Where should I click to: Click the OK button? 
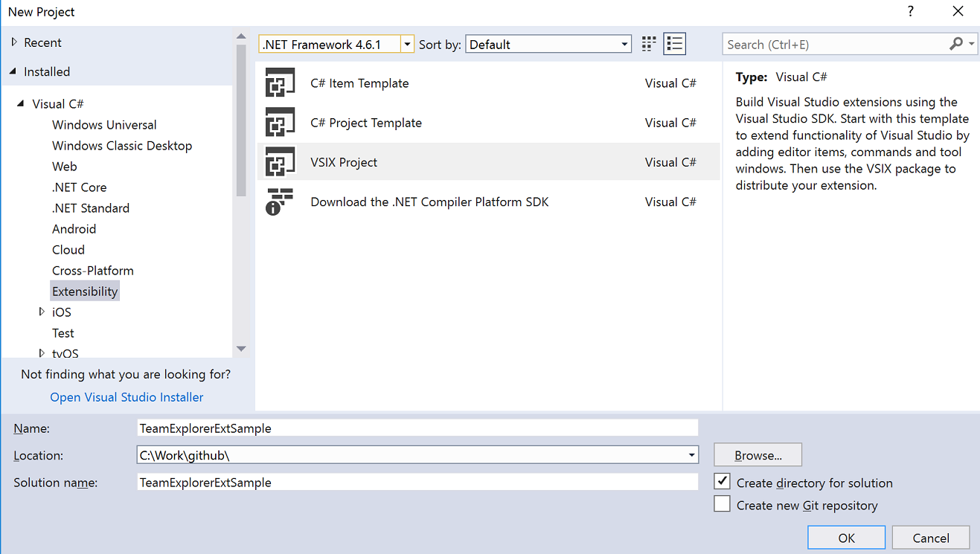point(846,537)
